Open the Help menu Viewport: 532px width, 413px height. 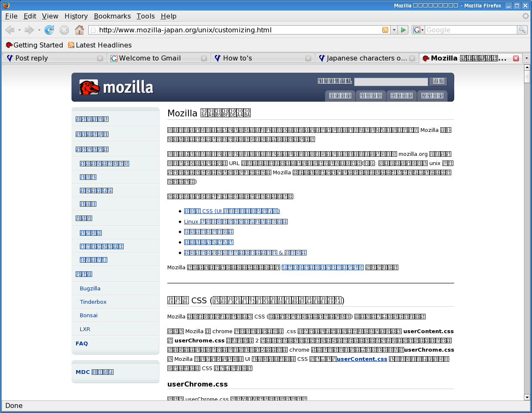(169, 16)
